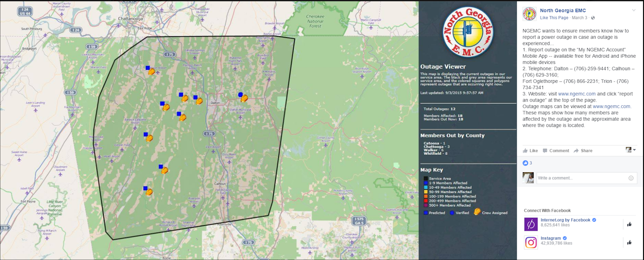Thumbs-up the Internet.org by Facebook page
The height and width of the screenshot is (260, 644).
click(x=629, y=225)
